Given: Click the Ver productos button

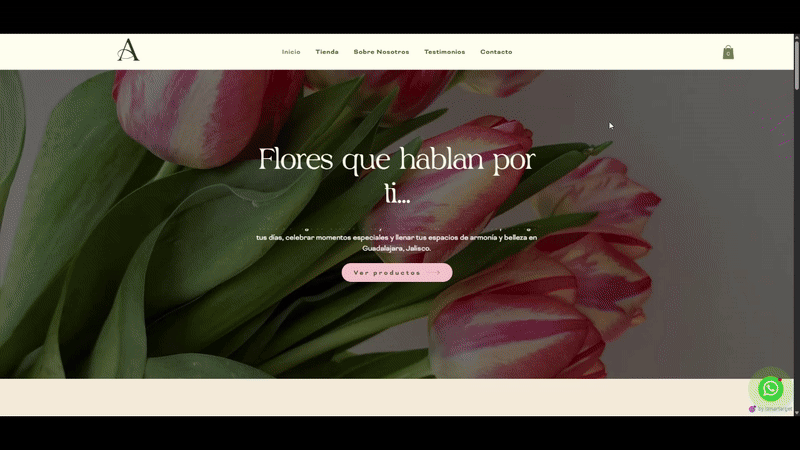Looking at the screenshot, I should (x=397, y=272).
